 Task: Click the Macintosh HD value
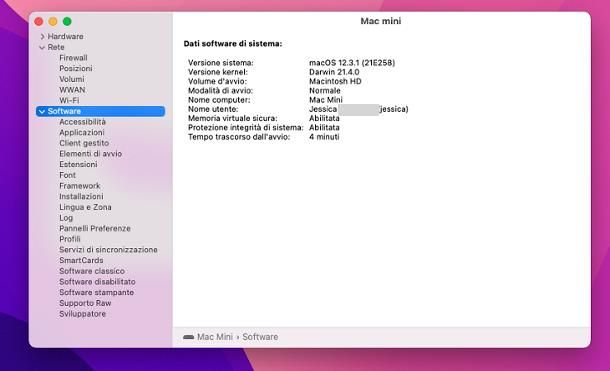pos(335,81)
